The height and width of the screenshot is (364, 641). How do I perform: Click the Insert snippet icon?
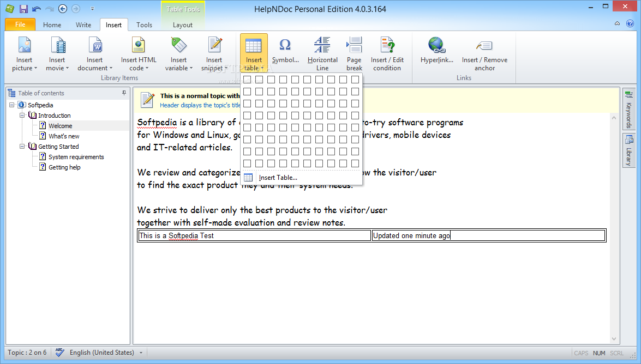pos(214,45)
